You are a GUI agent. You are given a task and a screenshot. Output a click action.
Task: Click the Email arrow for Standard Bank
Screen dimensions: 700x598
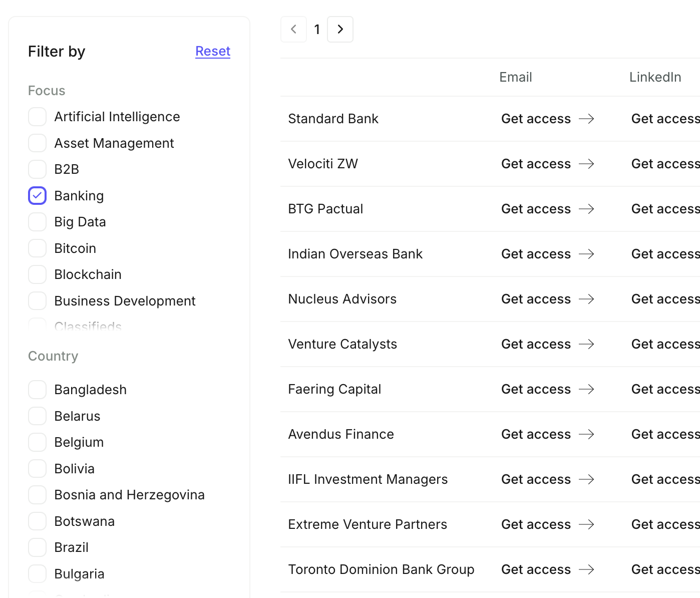point(586,119)
